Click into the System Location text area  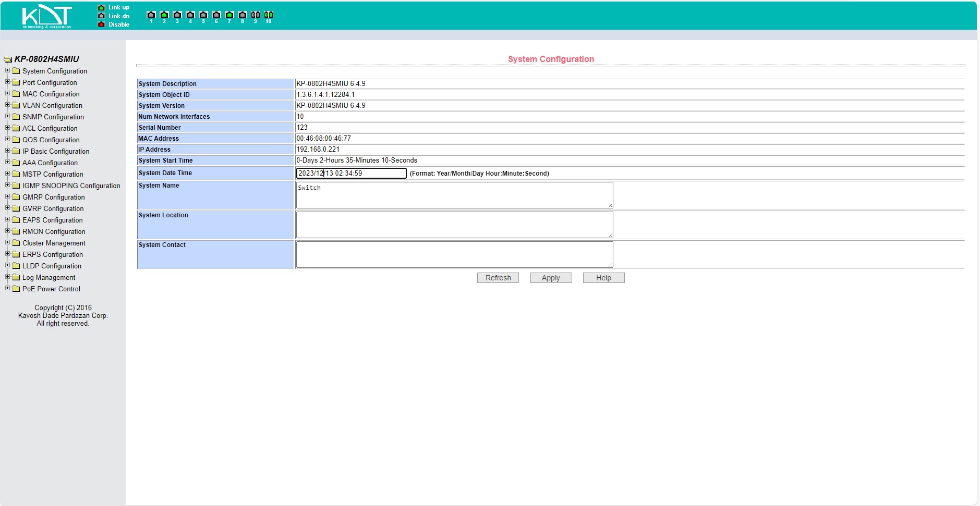454,225
